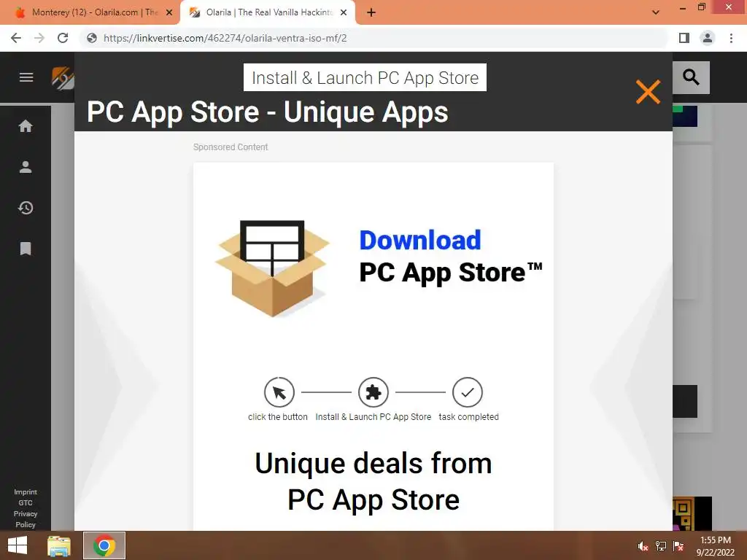This screenshot has width=747, height=560.
Task: Click the muted volume tray icon
Action: [643, 546]
